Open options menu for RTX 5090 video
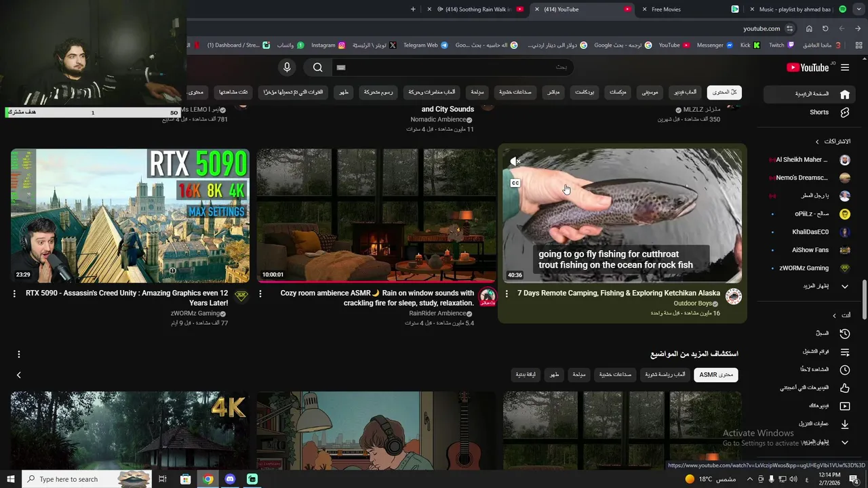 [14, 293]
